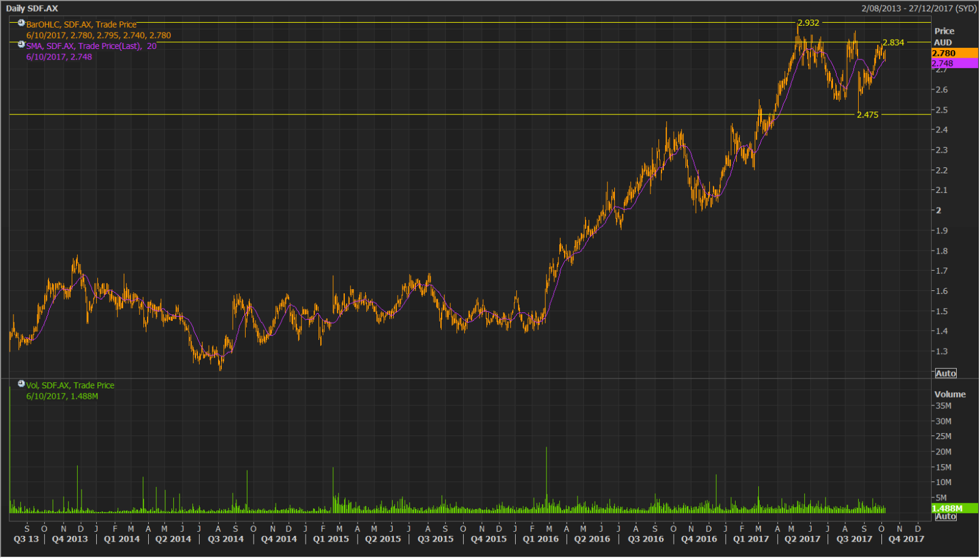Click the 1.8 price axis tick
The height and width of the screenshot is (558, 980).
coord(941,251)
